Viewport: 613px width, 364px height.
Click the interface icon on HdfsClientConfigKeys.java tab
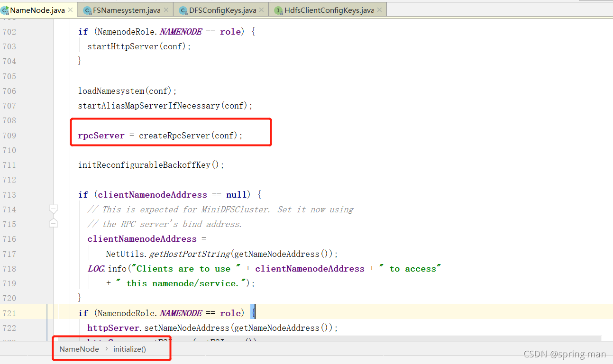point(279,10)
